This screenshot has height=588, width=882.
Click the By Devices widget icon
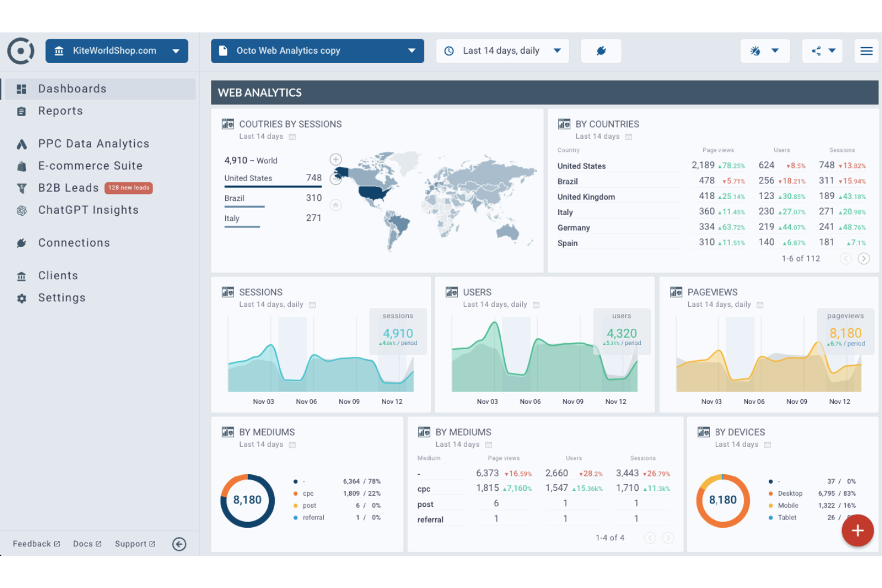pyautogui.click(x=703, y=432)
